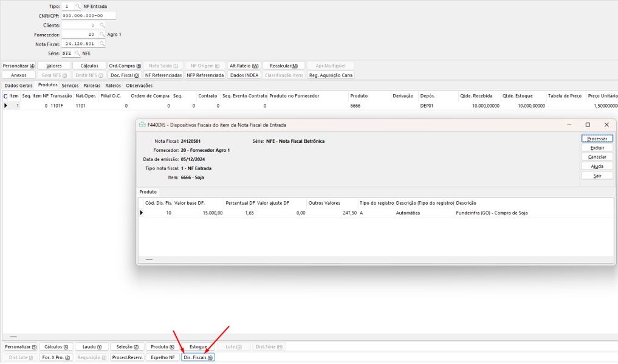Screen dimensions: 618x364
Task: Select the Fundeinfra (GO) - Compra de Soja description
Action: [492, 213]
